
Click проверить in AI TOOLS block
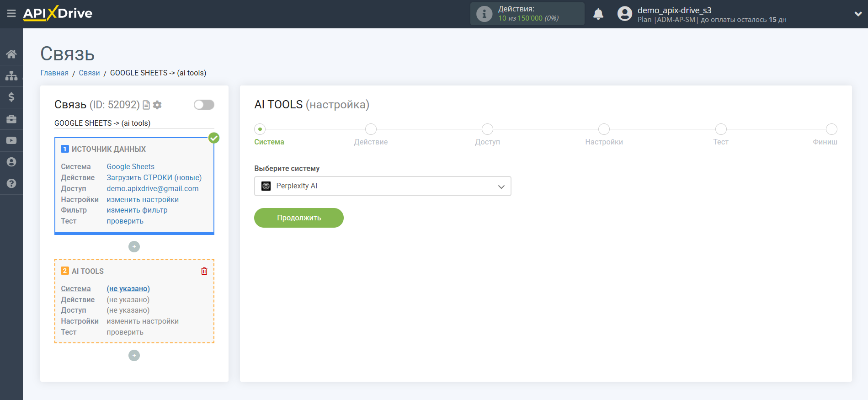coord(125,332)
